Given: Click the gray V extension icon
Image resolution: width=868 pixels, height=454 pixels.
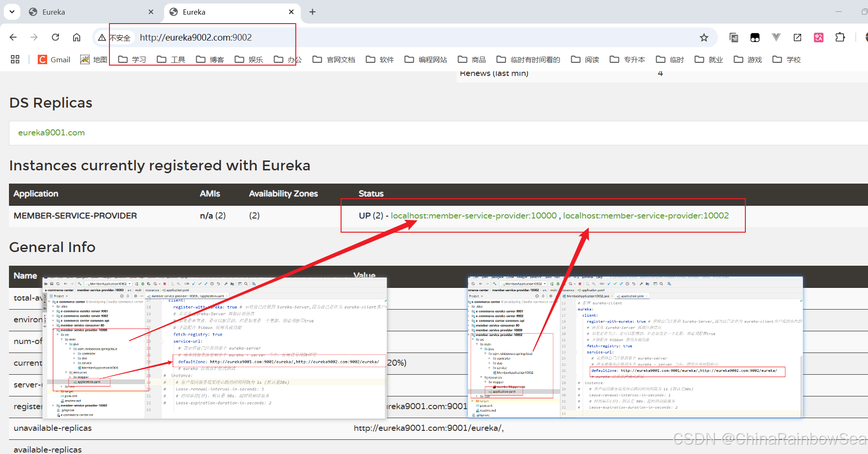Looking at the screenshot, I should 776,37.
